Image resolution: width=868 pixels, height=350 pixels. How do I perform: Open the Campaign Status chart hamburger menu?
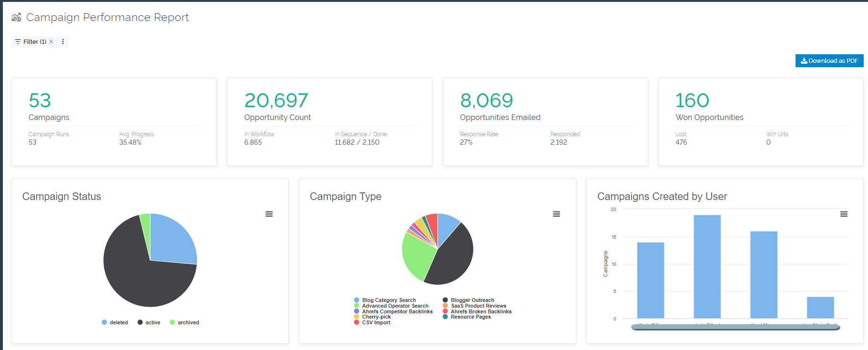coord(269,214)
